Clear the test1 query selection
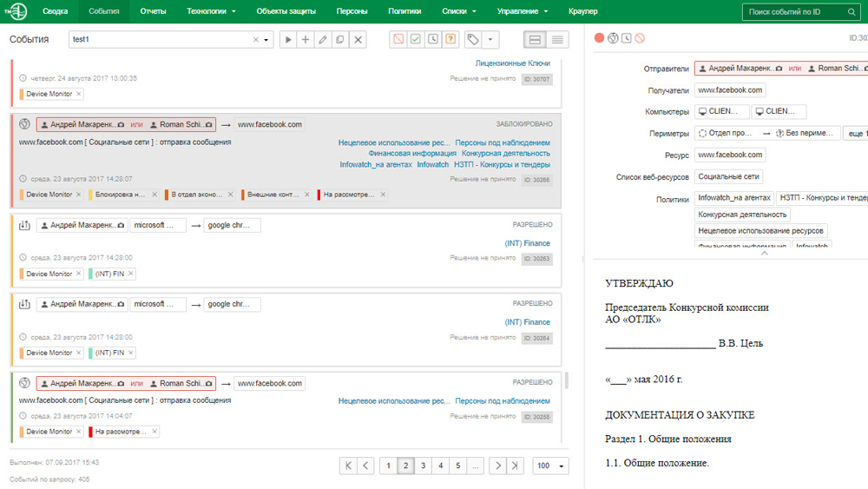This screenshot has height=489, width=868. coord(256,39)
